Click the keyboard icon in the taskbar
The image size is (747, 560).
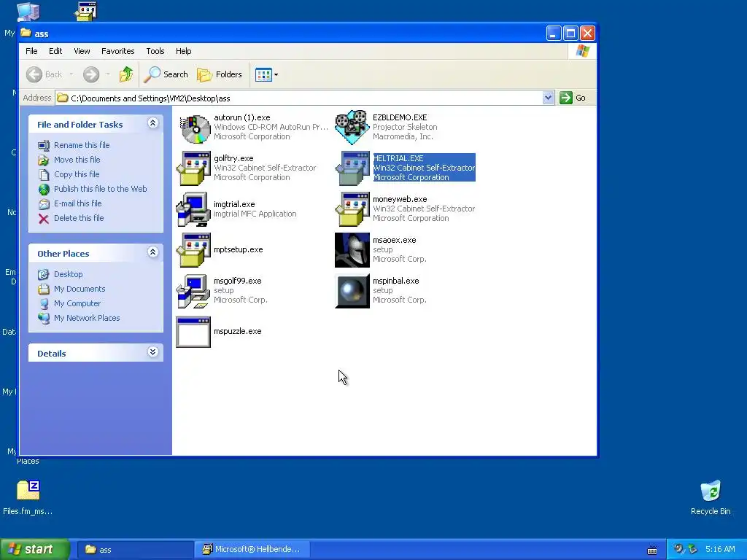click(x=652, y=550)
